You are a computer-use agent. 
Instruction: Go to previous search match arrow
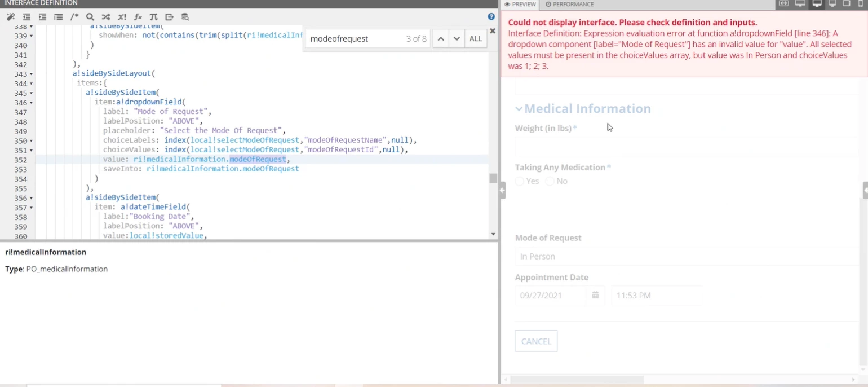(441, 39)
